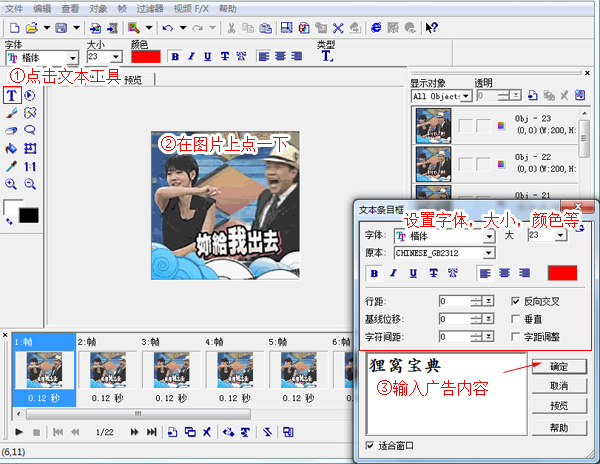The height and width of the screenshot is (464, 600).
Task: Click 取消 to cancel text dialog
Action: (x=559, y=386)
